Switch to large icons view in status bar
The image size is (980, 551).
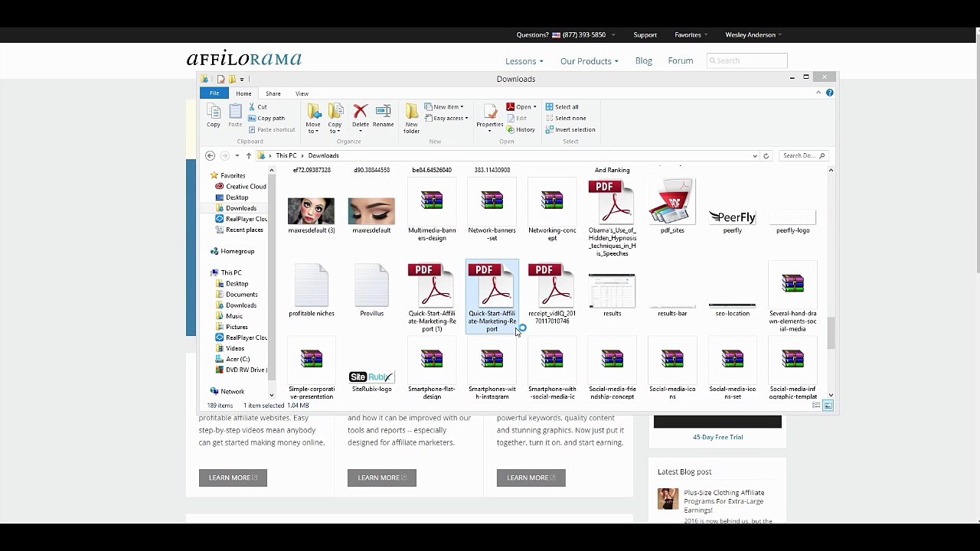(828, 406)
